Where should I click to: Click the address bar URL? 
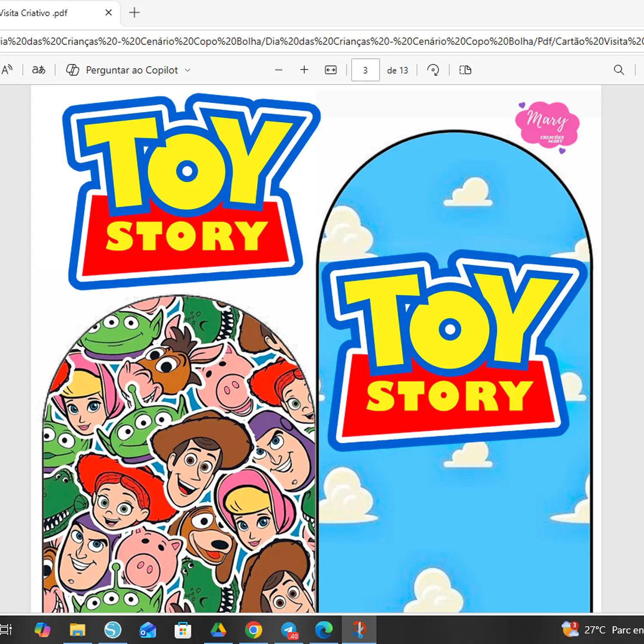[322, 41]
